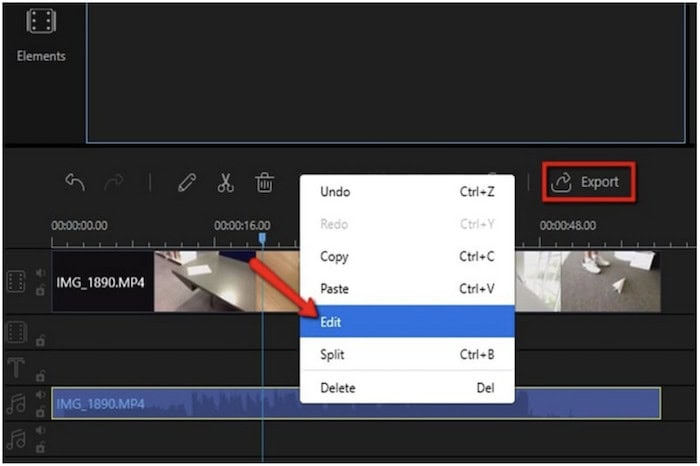700x466 pixels.
Task: Mute the first video track speaker
Action: 41,273
